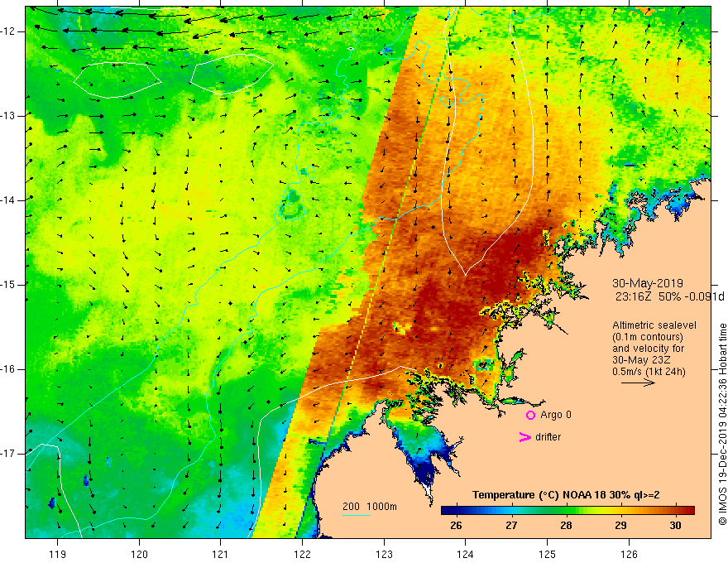Click the latitude label -17

8,454
